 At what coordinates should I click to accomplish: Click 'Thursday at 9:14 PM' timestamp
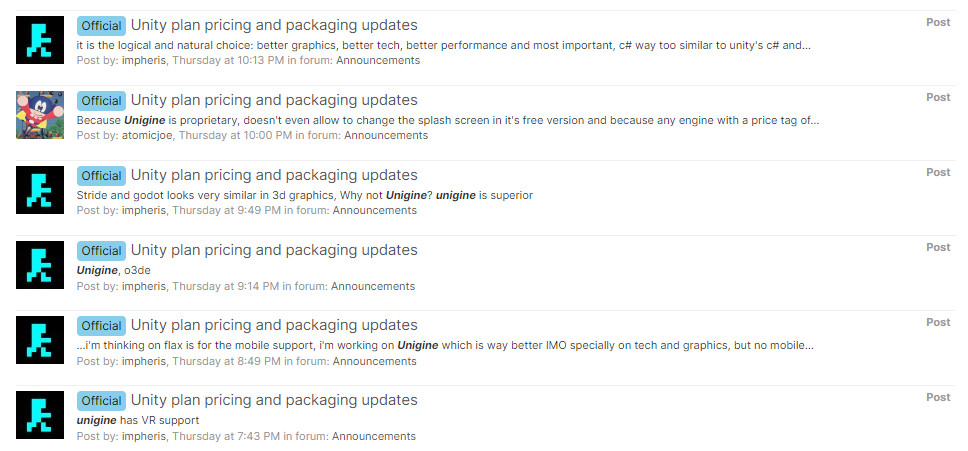226,286
